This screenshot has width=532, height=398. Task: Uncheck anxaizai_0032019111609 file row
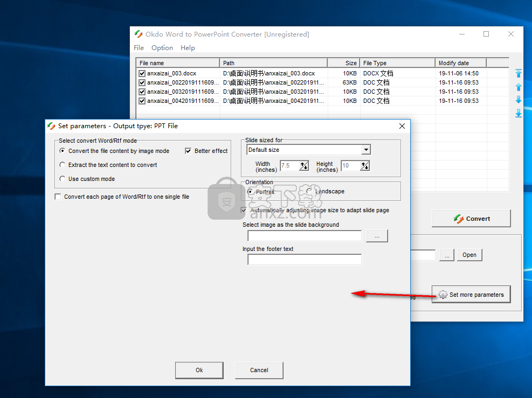coord(142,92)
